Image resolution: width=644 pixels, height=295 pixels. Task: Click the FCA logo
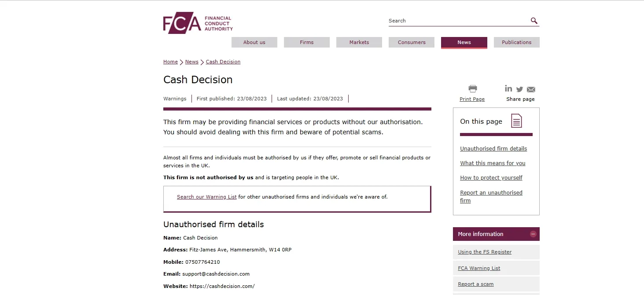(198, 23)
